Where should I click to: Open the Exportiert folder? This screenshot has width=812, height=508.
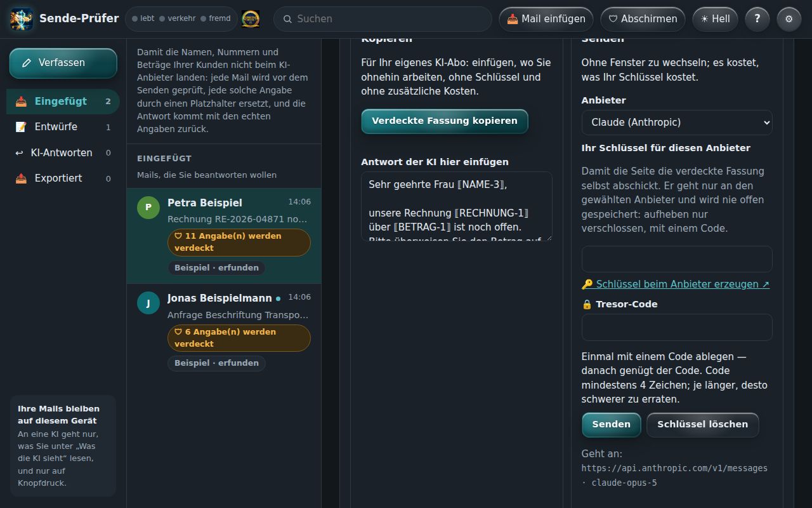pos(63,178)
